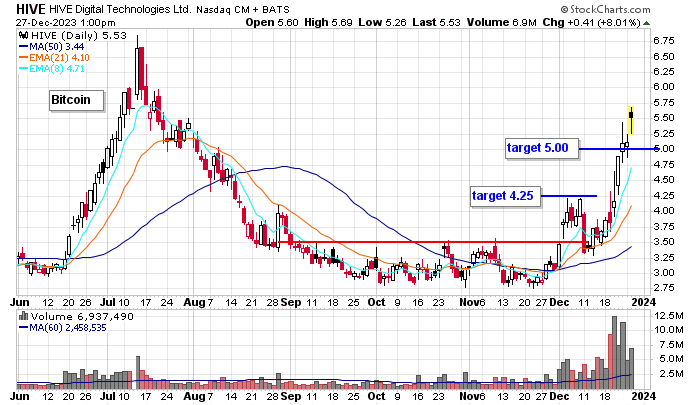Click 2024 on the price panel date axis
The height and width of the screenshot is (405, 700).
click(x=644, y=303)
